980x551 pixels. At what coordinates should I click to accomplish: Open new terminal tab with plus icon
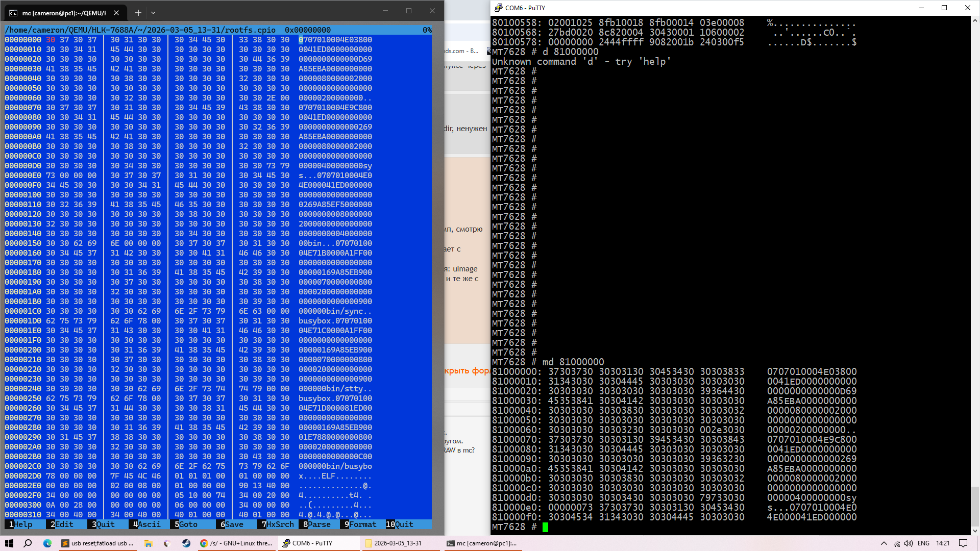coord(138,13)
